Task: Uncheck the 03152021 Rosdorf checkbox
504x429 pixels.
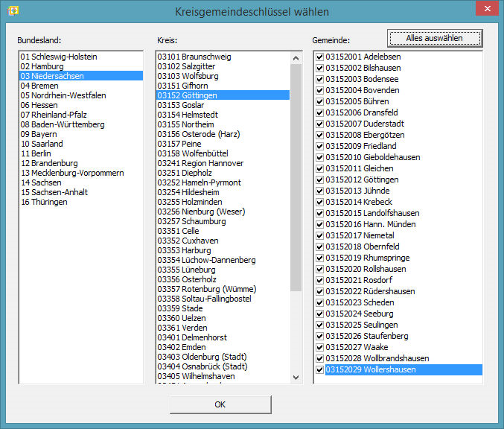Action: pyautogui.click(x=319, y=280)
